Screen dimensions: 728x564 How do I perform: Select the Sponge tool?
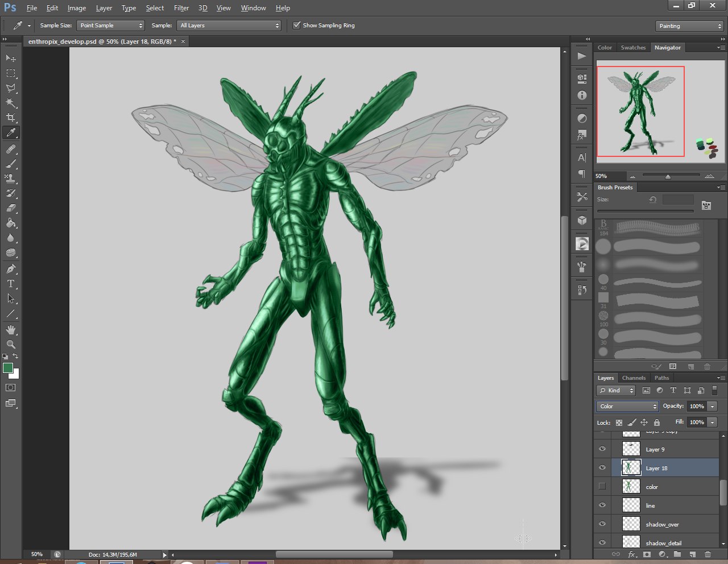[11, 252]
